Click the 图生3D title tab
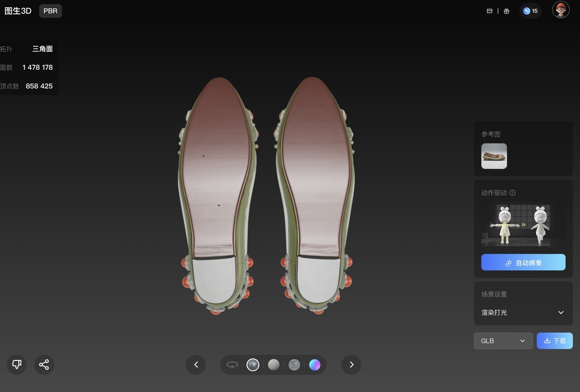The image size is (580, 392). coord(18,11)
